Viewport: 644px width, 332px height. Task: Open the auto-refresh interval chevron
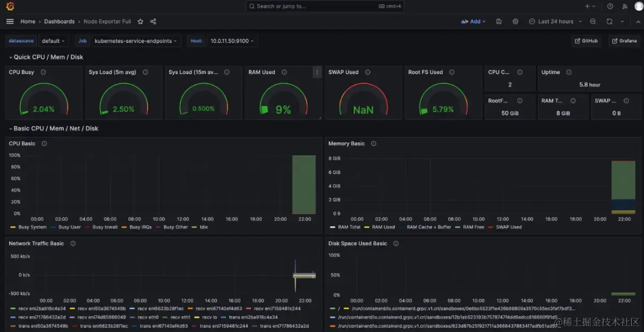pos(623,21)
